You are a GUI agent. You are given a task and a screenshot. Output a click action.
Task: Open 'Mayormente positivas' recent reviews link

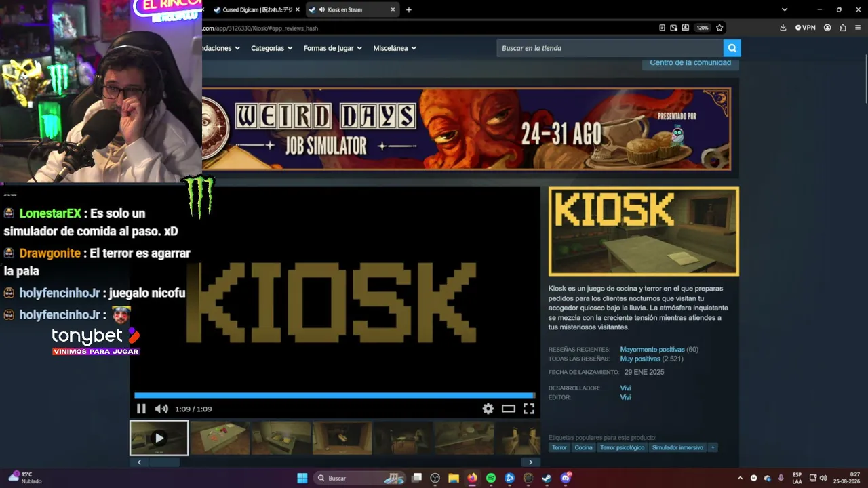pos(652,350)
